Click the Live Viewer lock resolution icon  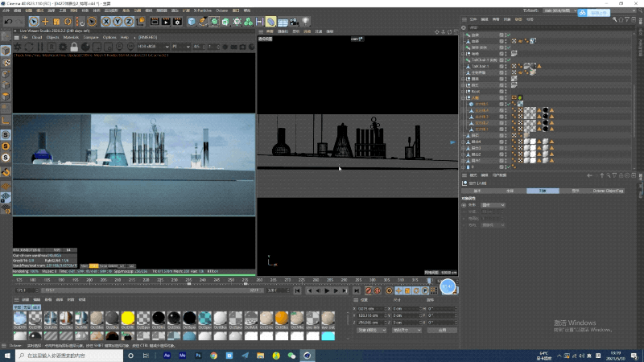74,47
